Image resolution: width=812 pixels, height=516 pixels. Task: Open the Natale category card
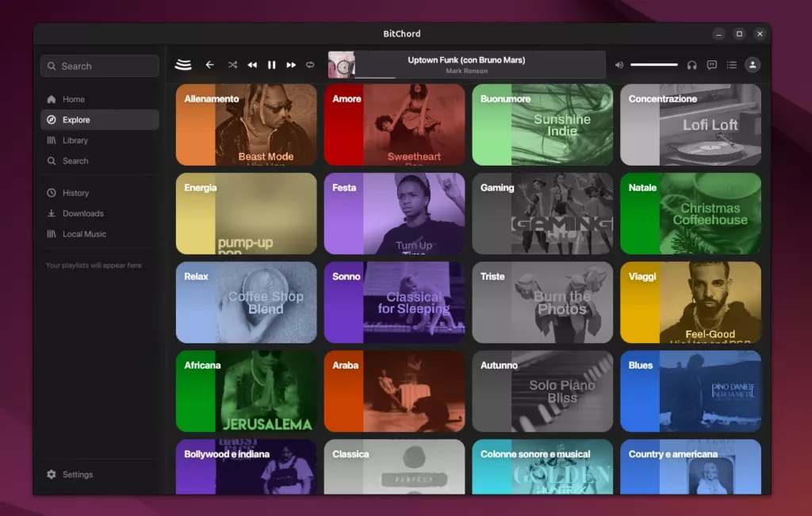point(691,213)
